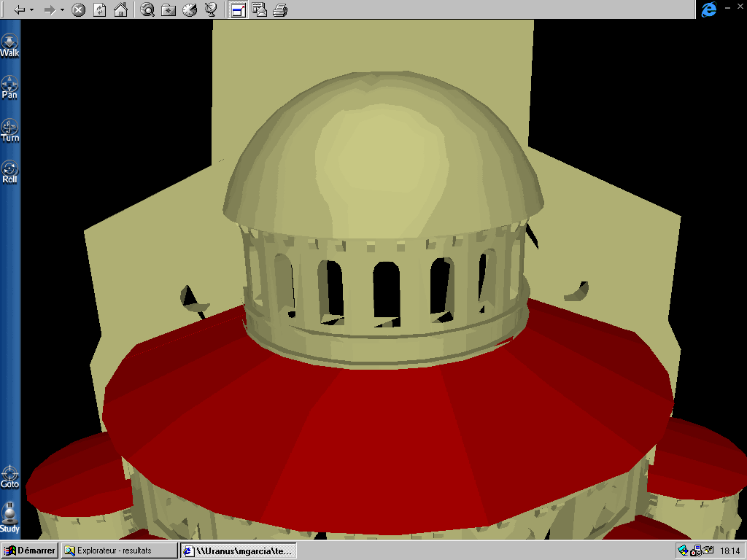Image resolution: width=747 pixels, height=560 pixels.
Task: Select the Roll navigation mode
Action: [9, 172]
